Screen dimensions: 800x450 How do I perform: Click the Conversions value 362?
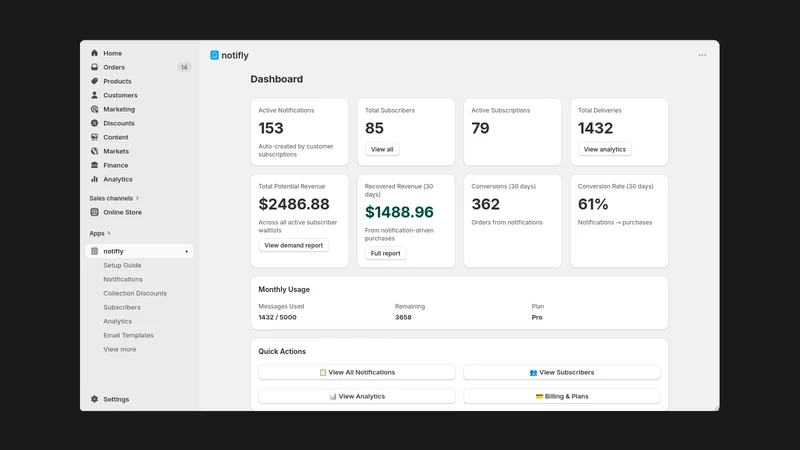point(485,204)
